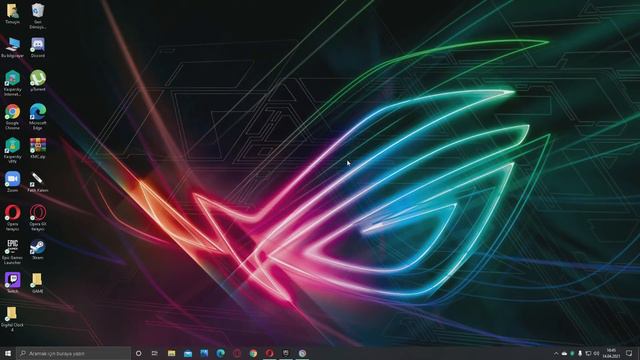Viewport: 640px width, 360px height.
Task: Click the taskbar search box
Action: [73, 353]
